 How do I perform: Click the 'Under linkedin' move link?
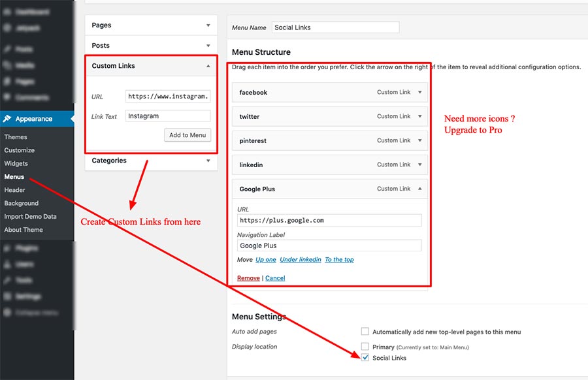300,260
